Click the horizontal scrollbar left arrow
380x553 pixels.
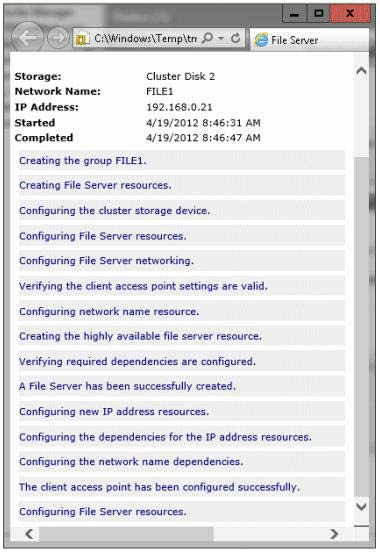click(30, 533)
